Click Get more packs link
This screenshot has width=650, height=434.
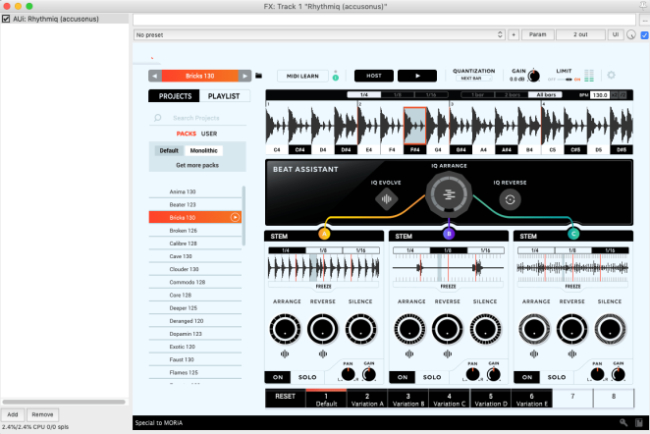197,165
